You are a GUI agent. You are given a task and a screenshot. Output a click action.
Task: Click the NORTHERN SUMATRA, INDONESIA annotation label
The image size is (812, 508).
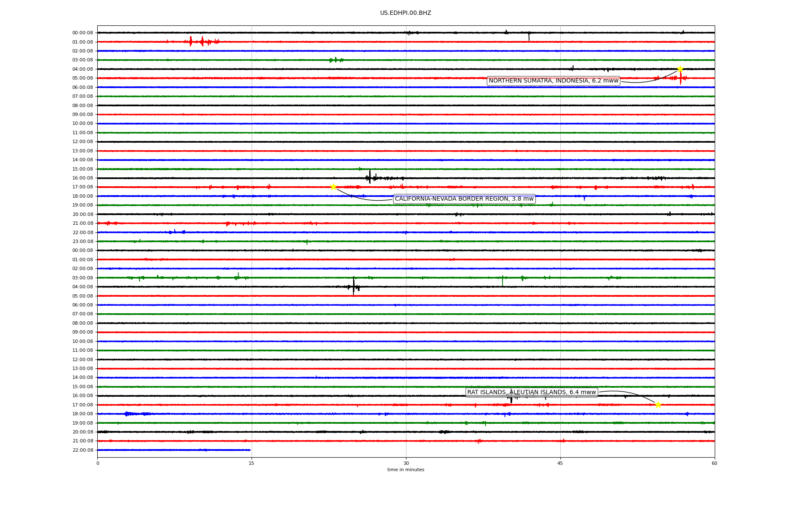(553, 81)
